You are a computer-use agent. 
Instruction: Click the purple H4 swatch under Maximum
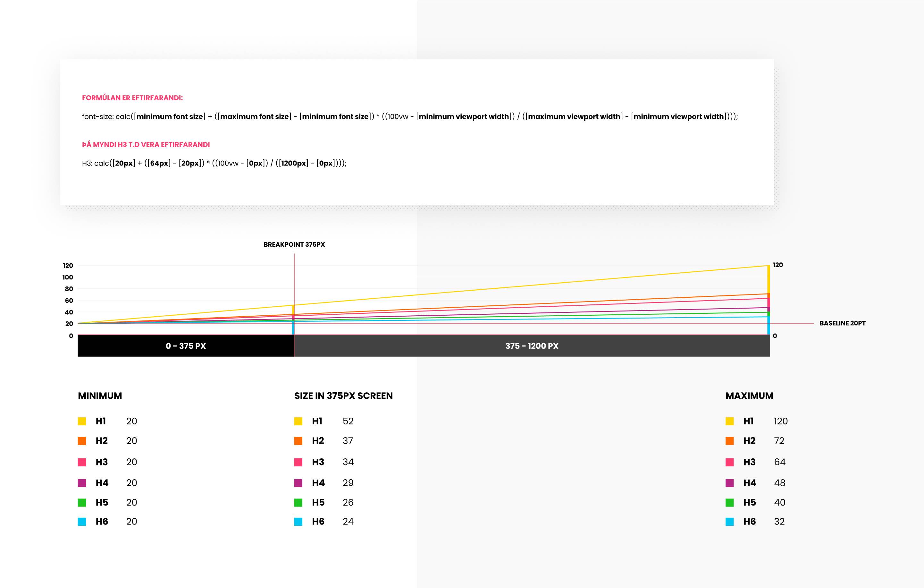click(729, 483)
